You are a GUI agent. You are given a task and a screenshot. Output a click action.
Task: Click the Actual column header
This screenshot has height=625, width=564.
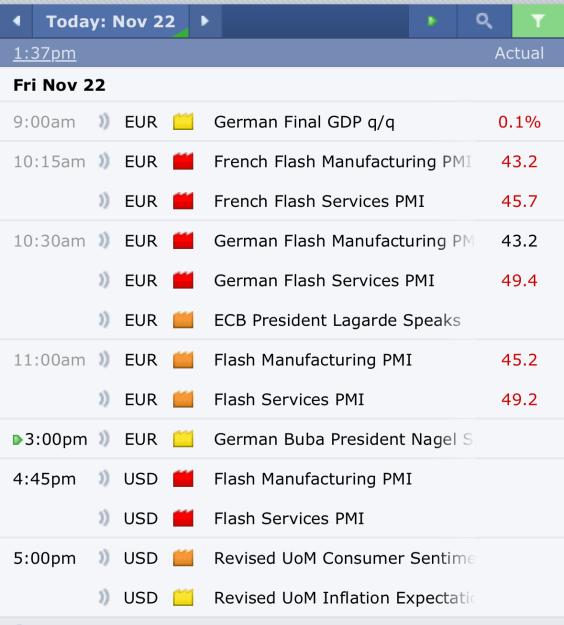pos(519,53)
